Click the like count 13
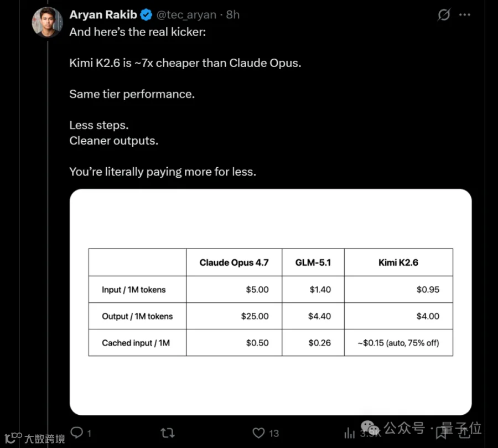Screen dimensions: 498x448 click(274, 433)
